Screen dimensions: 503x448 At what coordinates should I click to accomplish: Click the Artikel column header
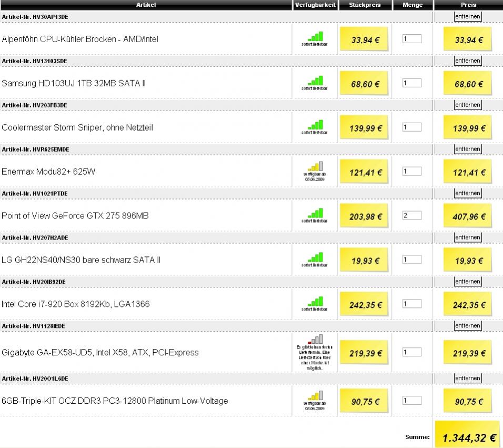pyautogui.click(x=146, y=5)
